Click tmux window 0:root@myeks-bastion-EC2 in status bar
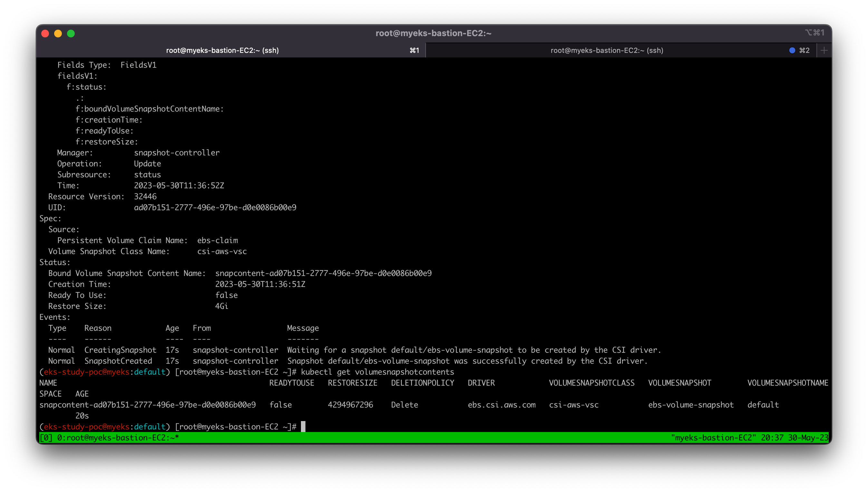This screenshot has width=868, height=492. click(118, 438)
